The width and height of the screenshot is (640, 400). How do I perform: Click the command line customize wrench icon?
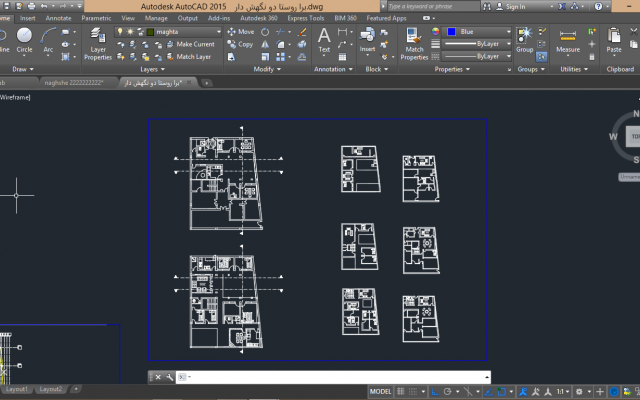[169, 377]
